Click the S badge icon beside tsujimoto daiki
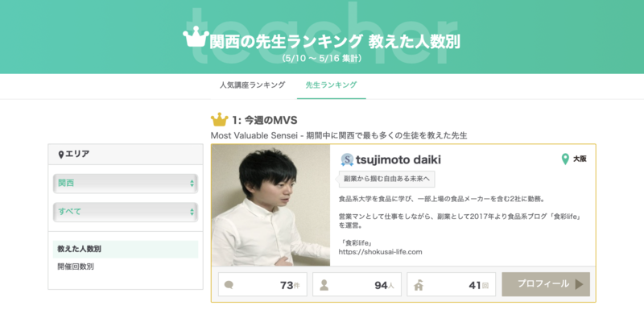The width and height of the screenshot is (644, 314). pos(347,160)
